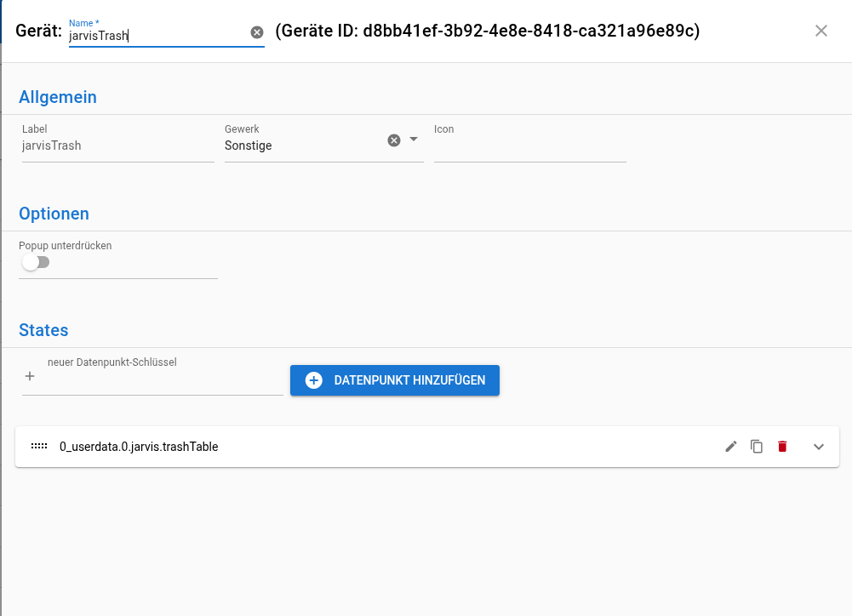Duplicate the trashTable datapoint

point(757,447)
